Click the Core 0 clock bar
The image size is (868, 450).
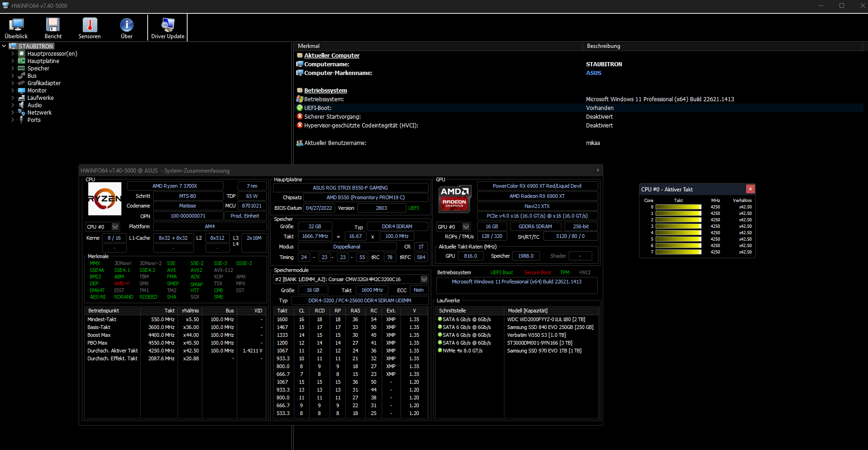679,207
